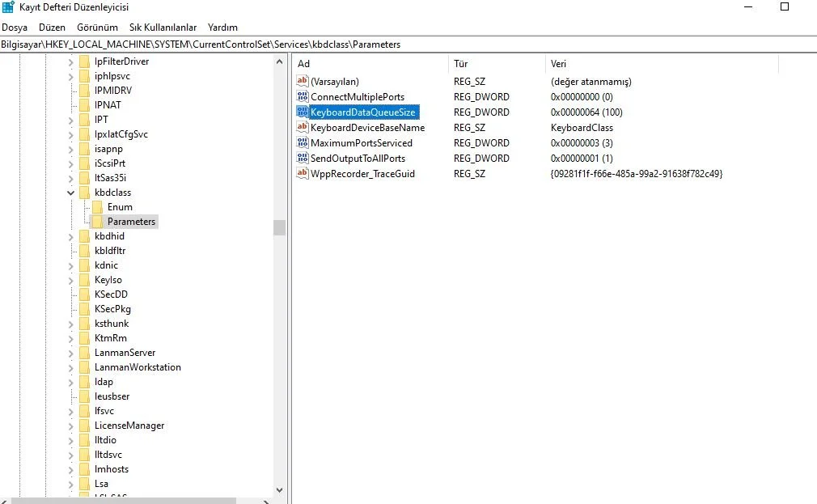Click the SendOutputToAllPorts DWORD icon
The height and width of the screenshot is (504, 817).
[303, 158]
